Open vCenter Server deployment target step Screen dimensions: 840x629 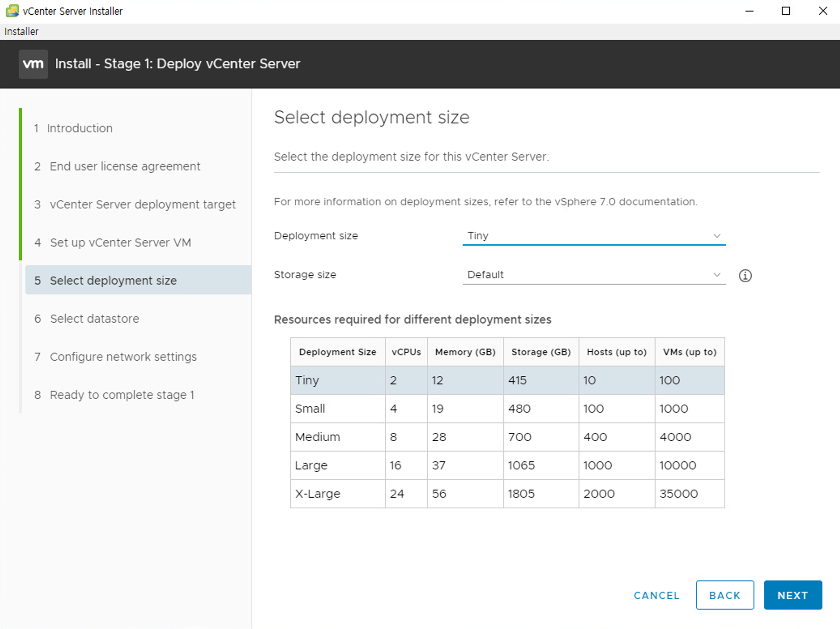tap(142, 205)
